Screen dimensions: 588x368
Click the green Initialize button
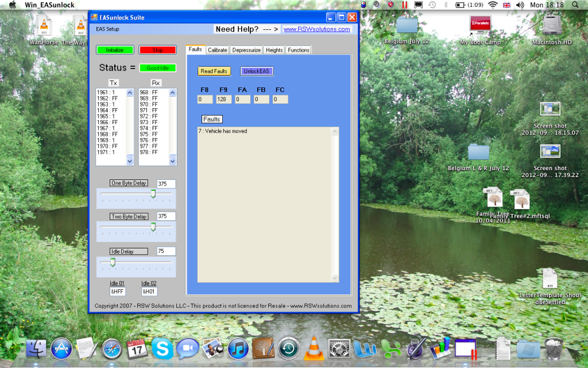[115, 50]
